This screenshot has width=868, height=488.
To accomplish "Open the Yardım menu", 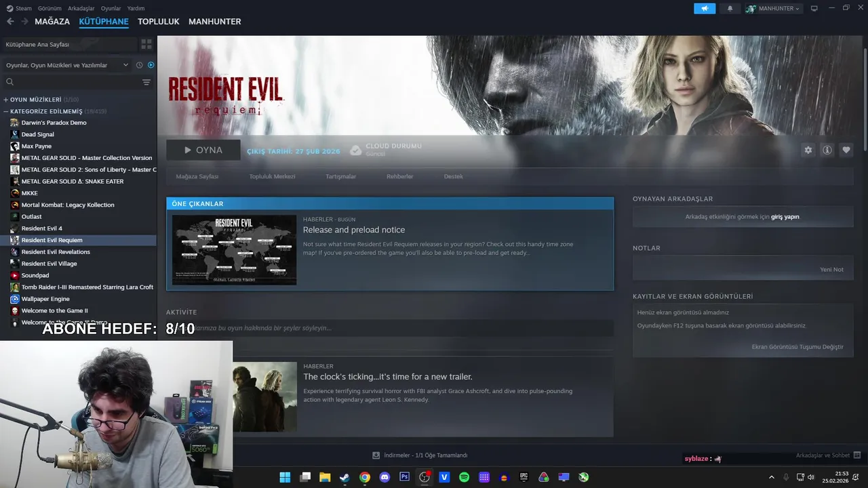I will point(136,9).
